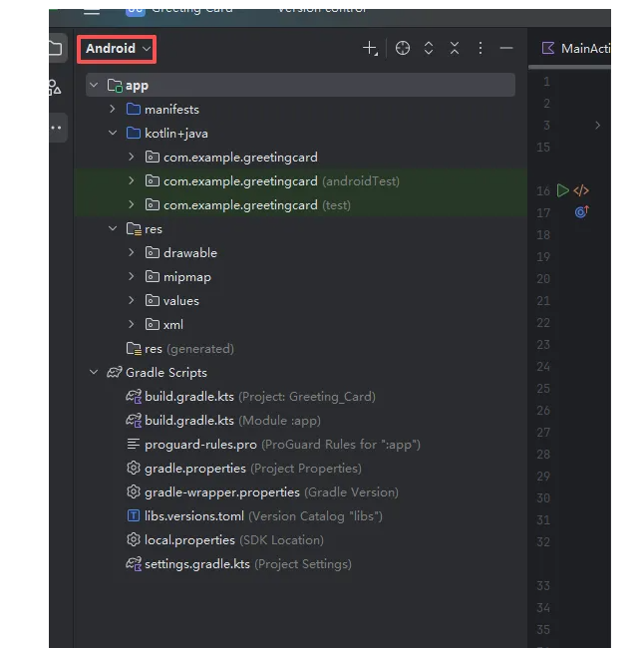Click the Gradle Scripts elephant icon
This screenshot has height=648, width=644.
115,373
